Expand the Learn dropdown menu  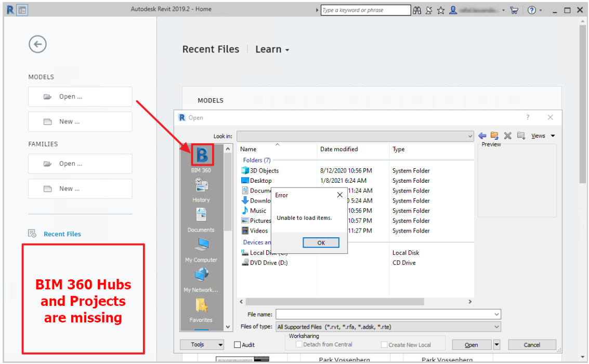click(x=272, y=49)
